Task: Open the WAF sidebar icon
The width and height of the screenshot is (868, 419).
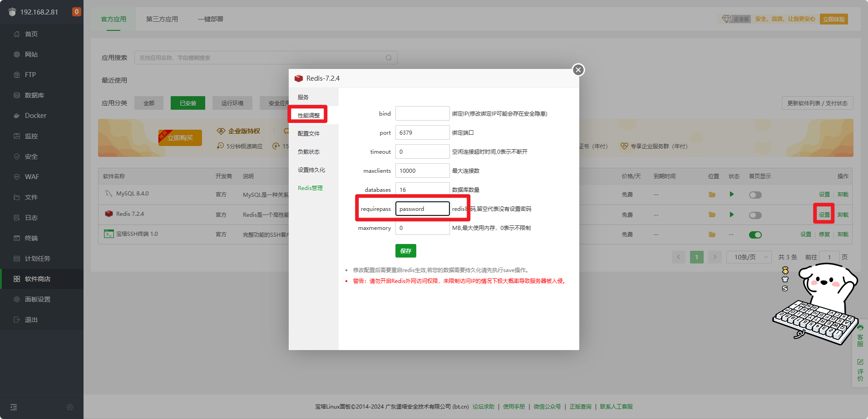Action: [17, 177]
